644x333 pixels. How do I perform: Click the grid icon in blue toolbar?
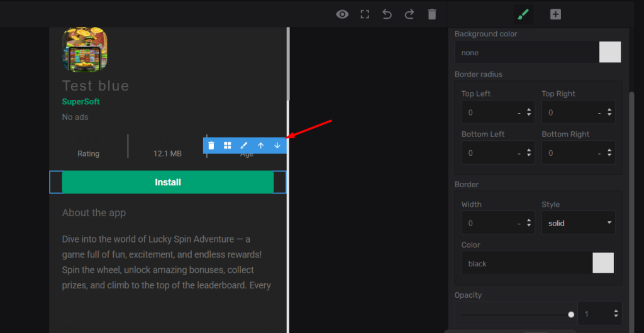[x=228, y=145]
